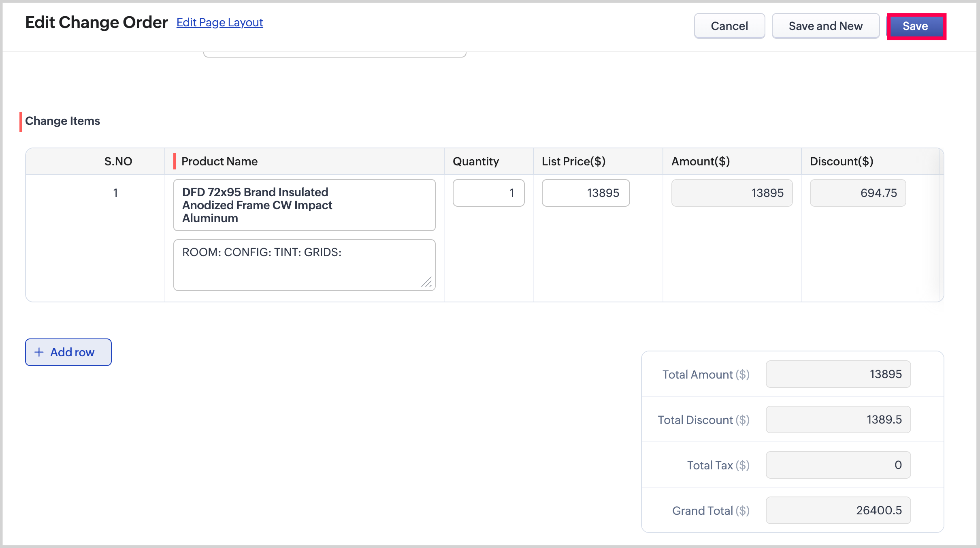Click the Save button

(x=915, y=26)
